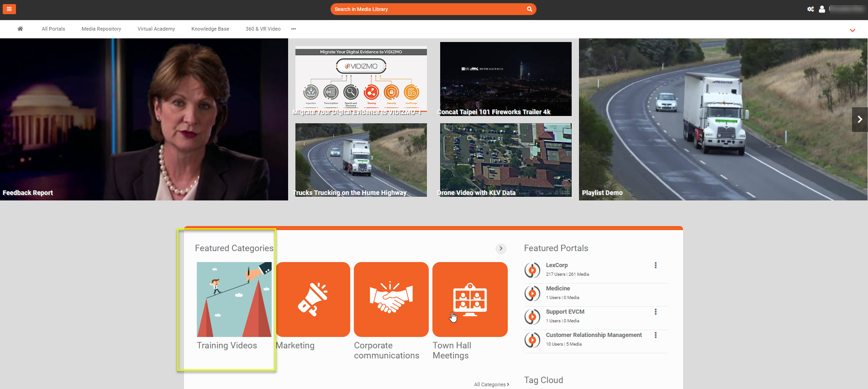This screenshot has width=868, height=389.
Task: Open options menu for LexCorp portal
Action: coord(656,265)
